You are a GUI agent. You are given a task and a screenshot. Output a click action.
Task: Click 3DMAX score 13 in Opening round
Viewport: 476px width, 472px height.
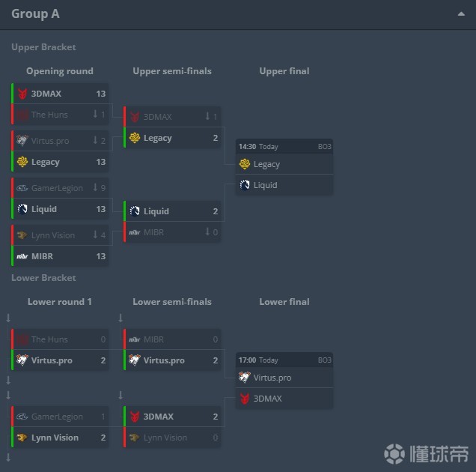[x=100, y=94]
